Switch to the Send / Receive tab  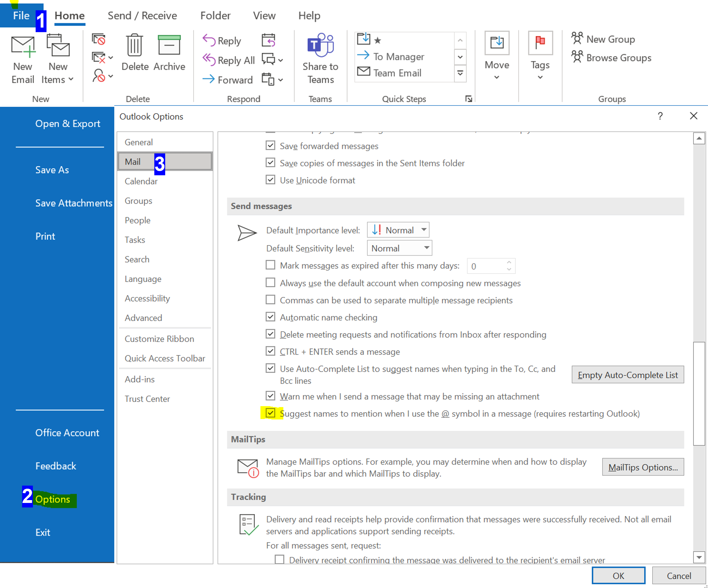click(142, 15)
